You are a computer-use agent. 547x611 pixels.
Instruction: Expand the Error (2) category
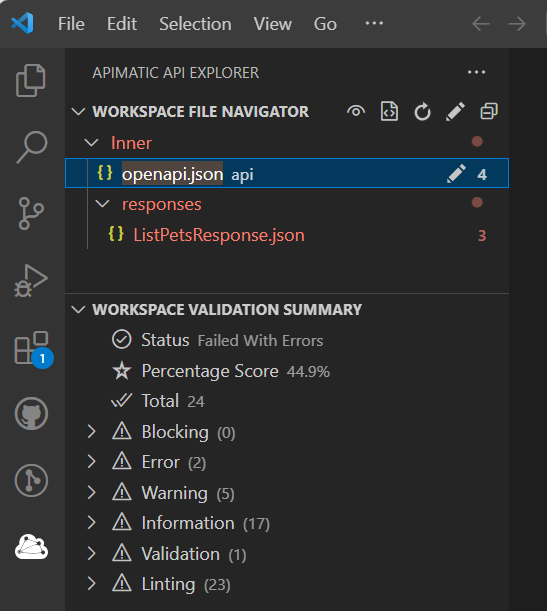92,461
